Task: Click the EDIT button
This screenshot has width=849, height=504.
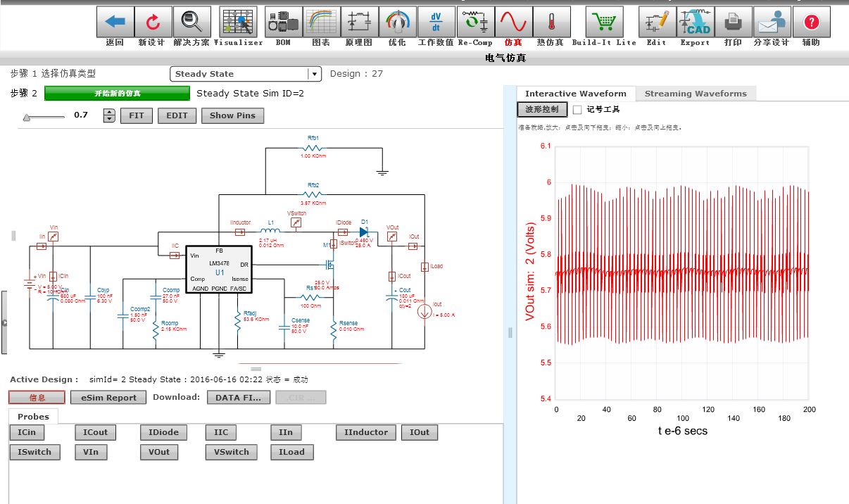Action: point(177,115)
